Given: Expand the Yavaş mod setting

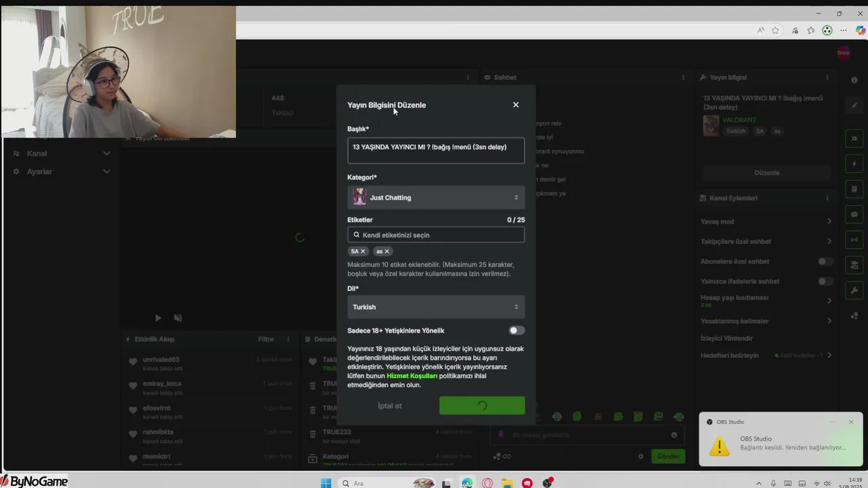Looking at the screenshot, I should [x=766, y=222].
